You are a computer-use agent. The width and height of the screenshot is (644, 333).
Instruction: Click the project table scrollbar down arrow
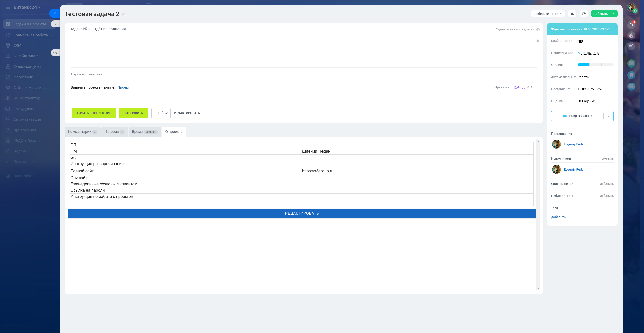(x=538, y=288)
